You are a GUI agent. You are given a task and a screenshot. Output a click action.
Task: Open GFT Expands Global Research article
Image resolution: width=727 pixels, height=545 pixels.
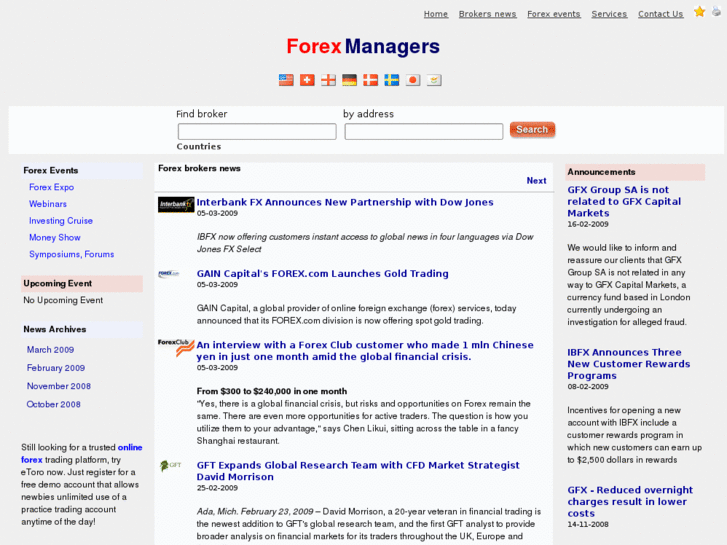(x=358, y=471)
